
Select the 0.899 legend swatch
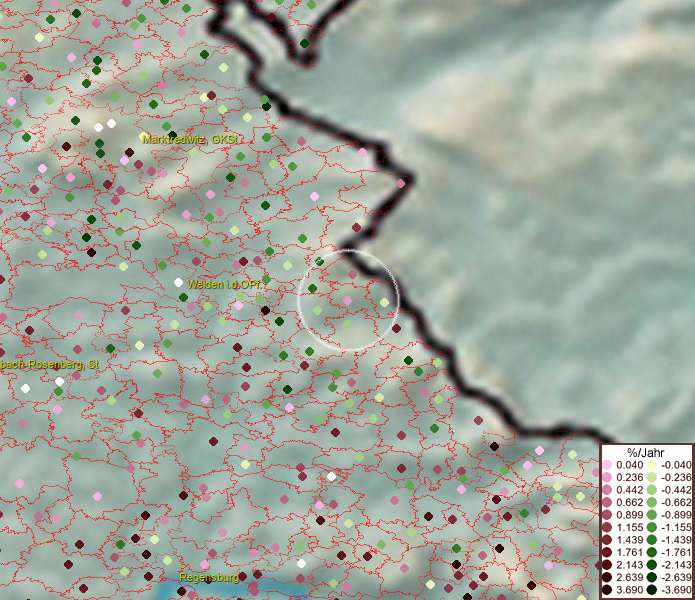[607, 515]
